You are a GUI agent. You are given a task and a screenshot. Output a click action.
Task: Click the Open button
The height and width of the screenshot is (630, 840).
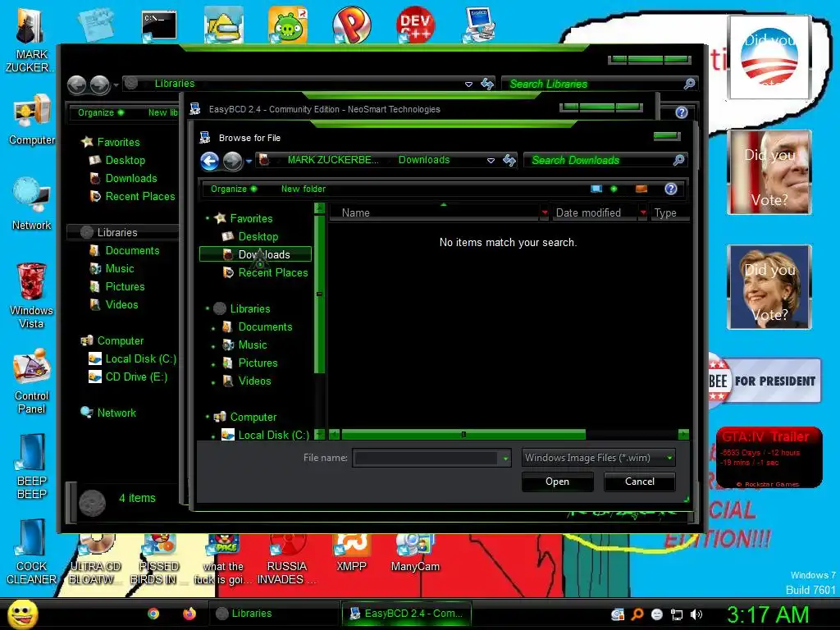pyautogui.click(x=557, y=482)
